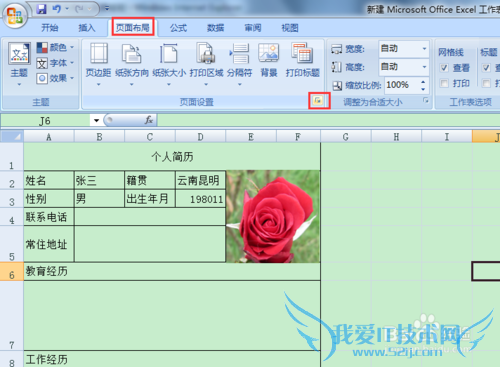
Task: Click the 工作经历 cell
Action: point(172,359)
